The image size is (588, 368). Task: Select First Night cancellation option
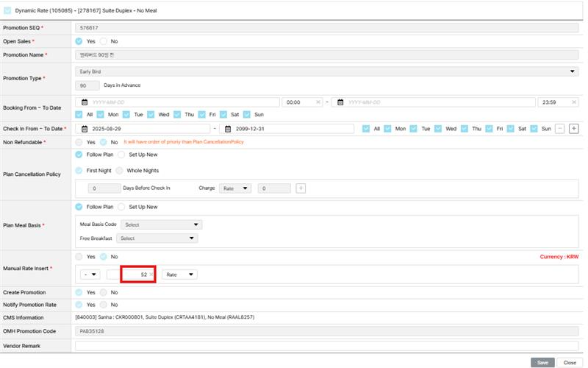(x=79, y=171)
